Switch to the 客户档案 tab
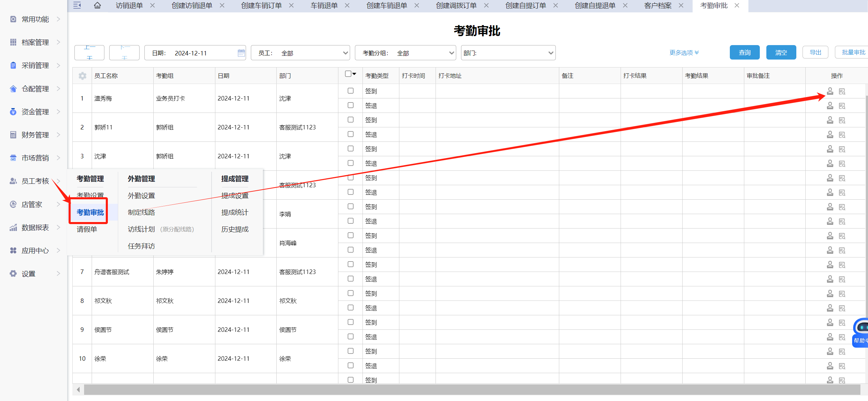Screen dimensions: 868x401 [x=658, y=6]
